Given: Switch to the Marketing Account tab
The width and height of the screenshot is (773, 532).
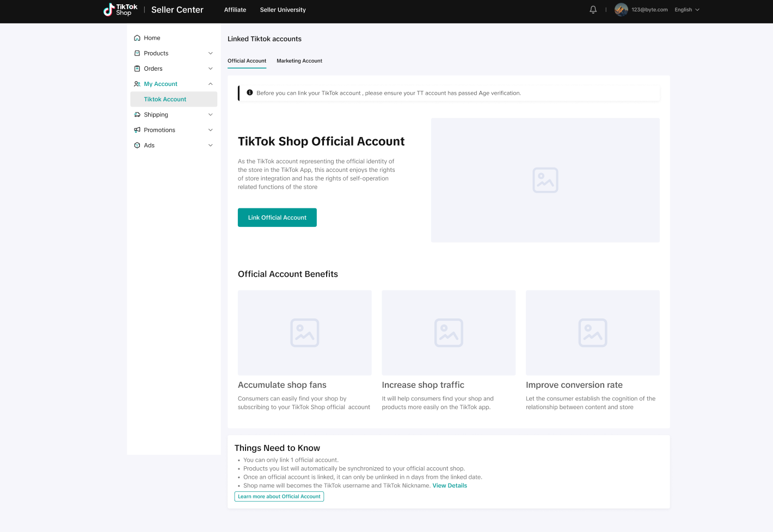Looking at the screenshot, I should point(299,61).
